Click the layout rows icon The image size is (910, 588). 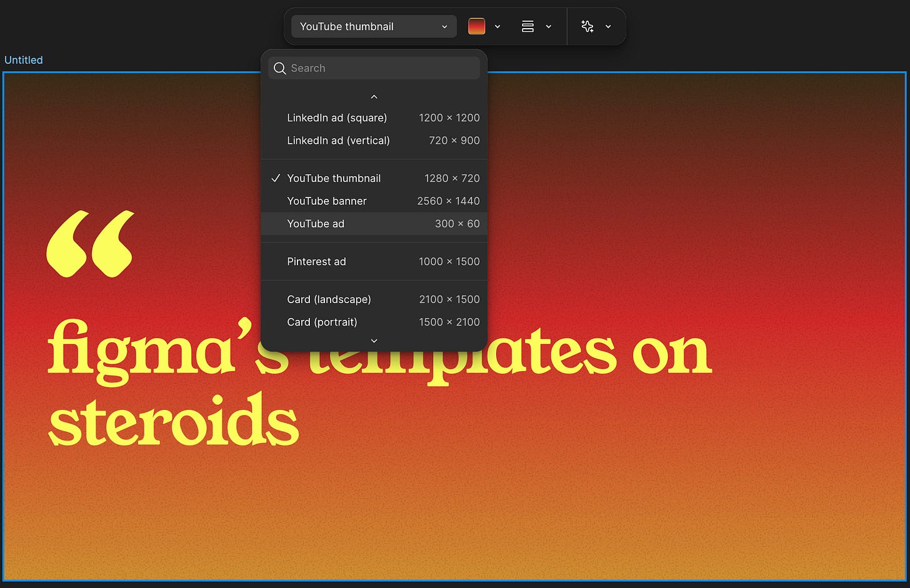pos(527,26)
